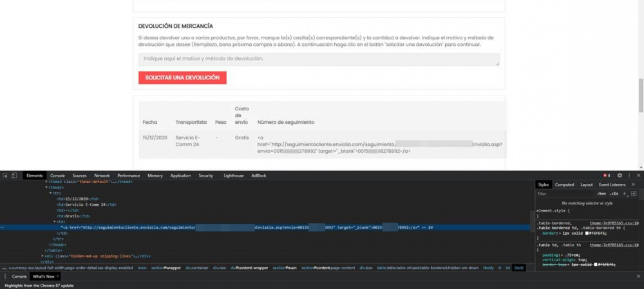
Task: Select the Computed pane tab
Action: coord(564,184)
